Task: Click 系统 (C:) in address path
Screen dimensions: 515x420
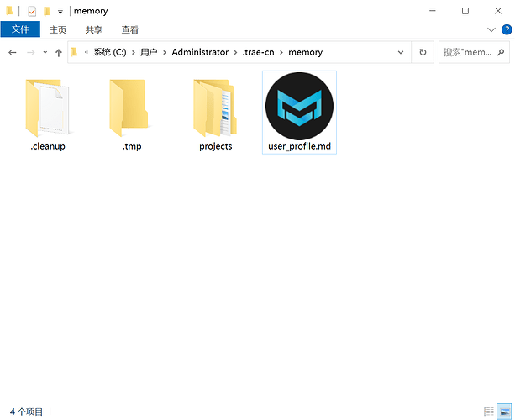Action: click(110, 52)
